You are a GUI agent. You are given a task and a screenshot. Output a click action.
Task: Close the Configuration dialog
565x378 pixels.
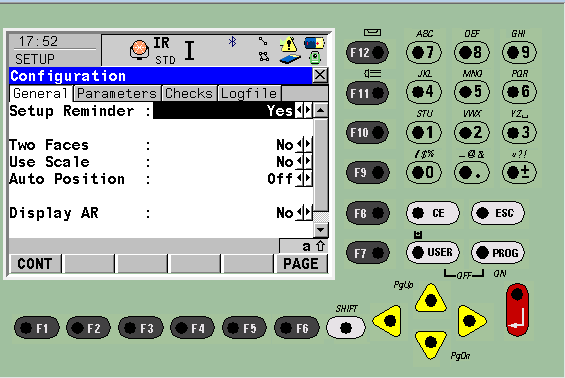(320, 76)
